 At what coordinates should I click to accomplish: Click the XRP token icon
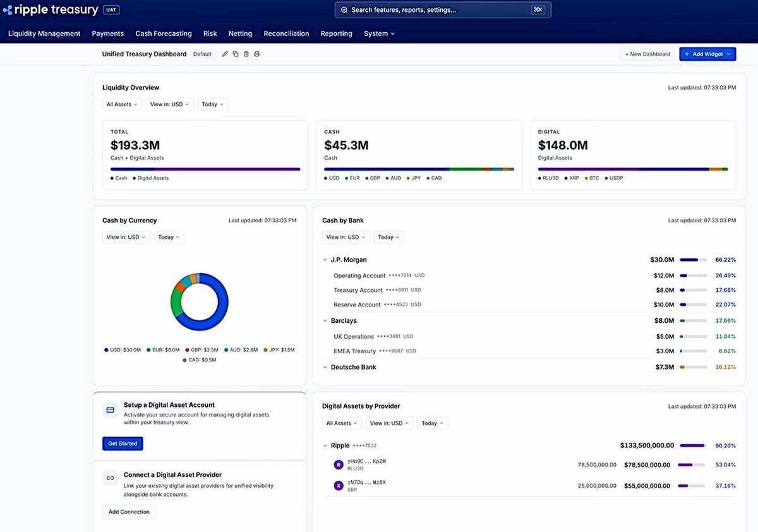[x=339, y=486]
